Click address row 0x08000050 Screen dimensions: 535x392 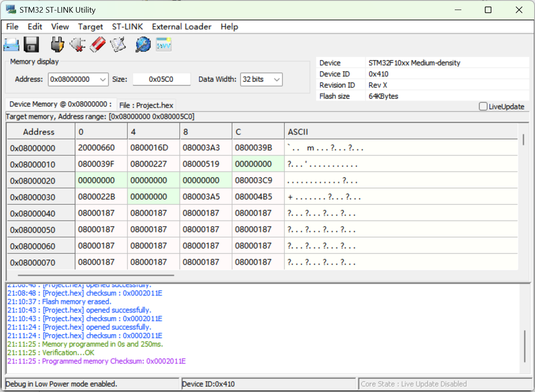point(41,230)
